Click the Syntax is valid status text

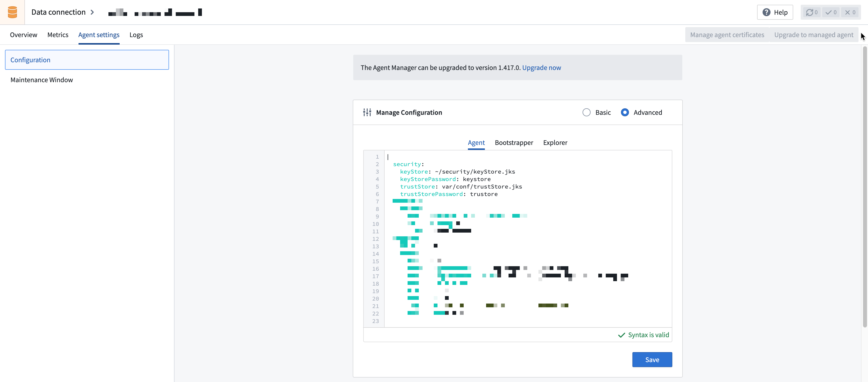648,335
